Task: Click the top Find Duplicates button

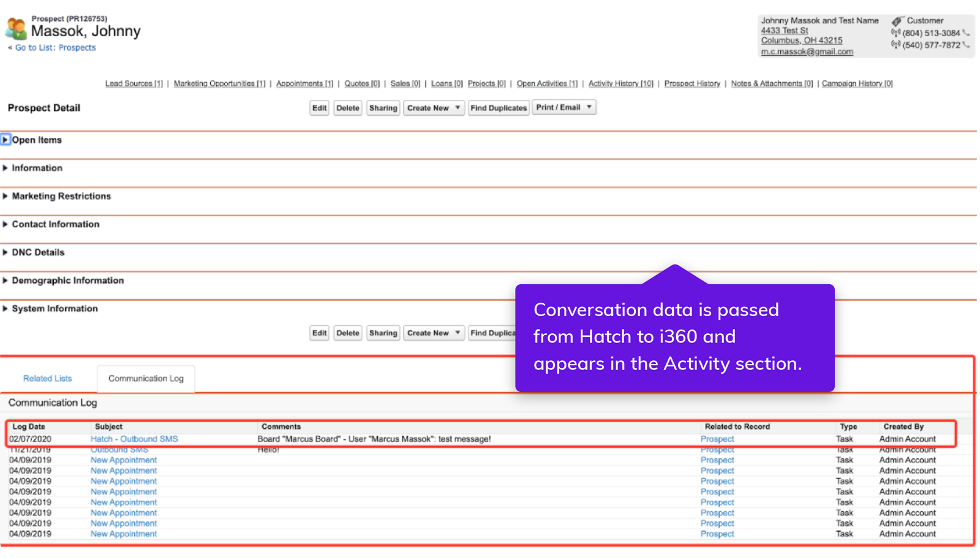Action: click(x=498, y=108)
